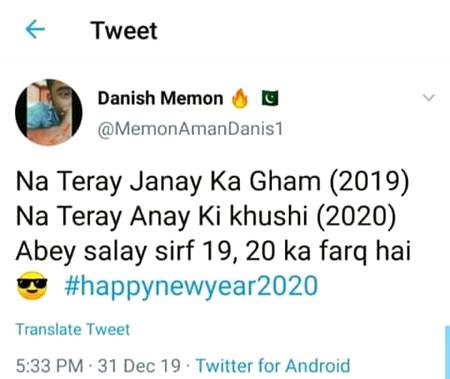Screen dimensions: 450x379
Task: Tap Translate Tweet link
Action: [73, 330]
